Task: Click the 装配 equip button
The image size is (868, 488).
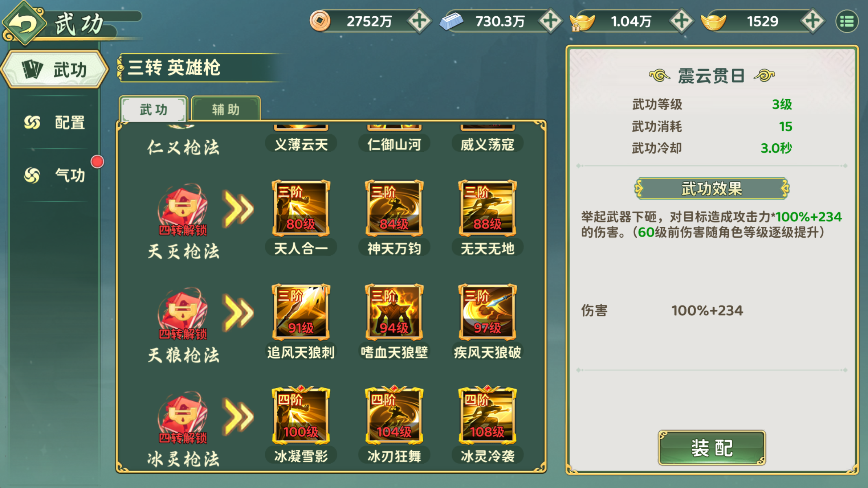Action: (x=712, y=448)
